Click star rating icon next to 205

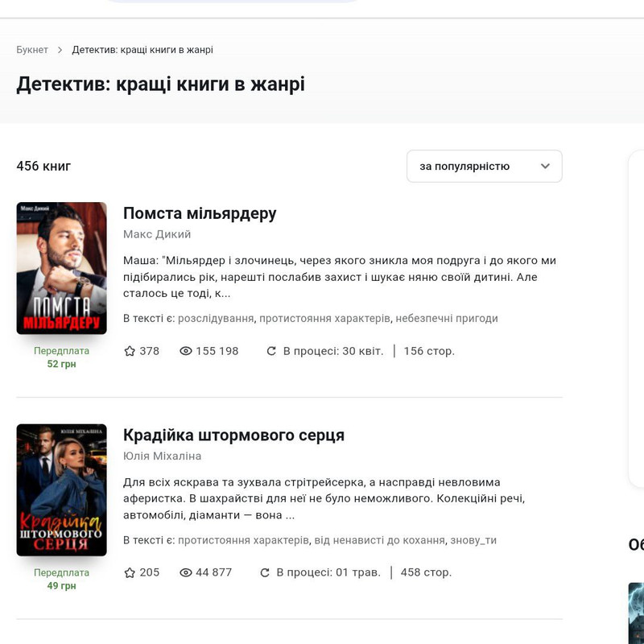(130, 572)
